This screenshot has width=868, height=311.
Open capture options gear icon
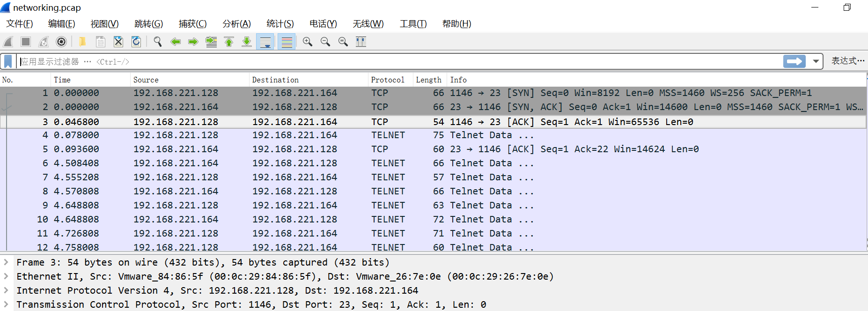click(61, 42)
